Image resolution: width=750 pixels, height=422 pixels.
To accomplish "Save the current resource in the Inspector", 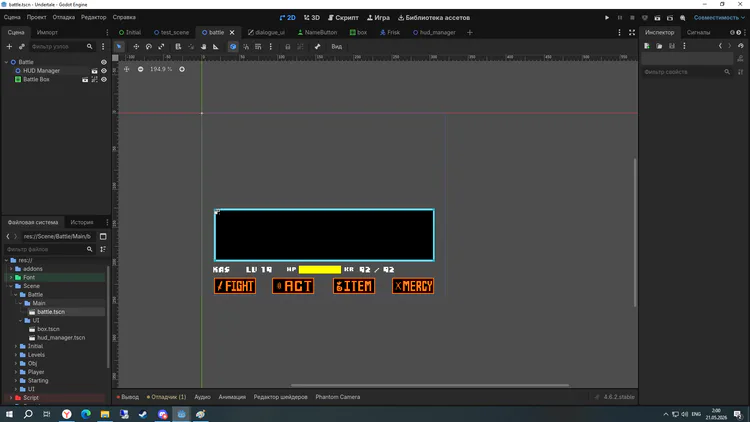I will [672, 46].
